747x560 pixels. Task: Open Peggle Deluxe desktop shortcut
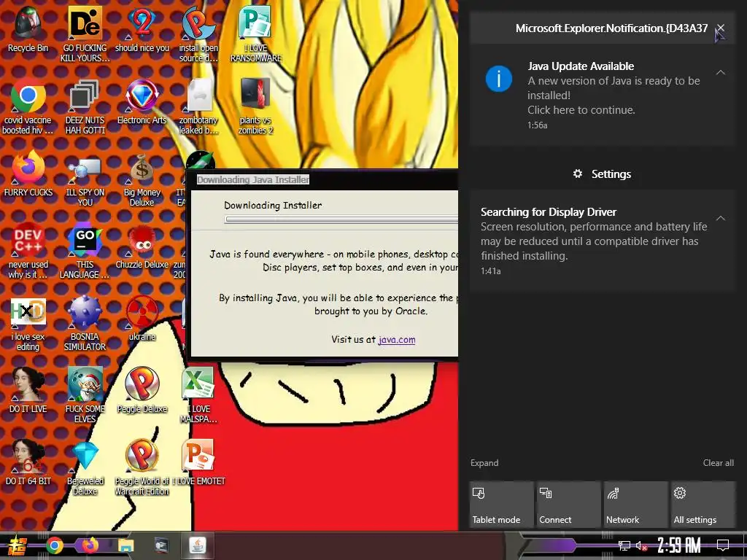[142, 389]
